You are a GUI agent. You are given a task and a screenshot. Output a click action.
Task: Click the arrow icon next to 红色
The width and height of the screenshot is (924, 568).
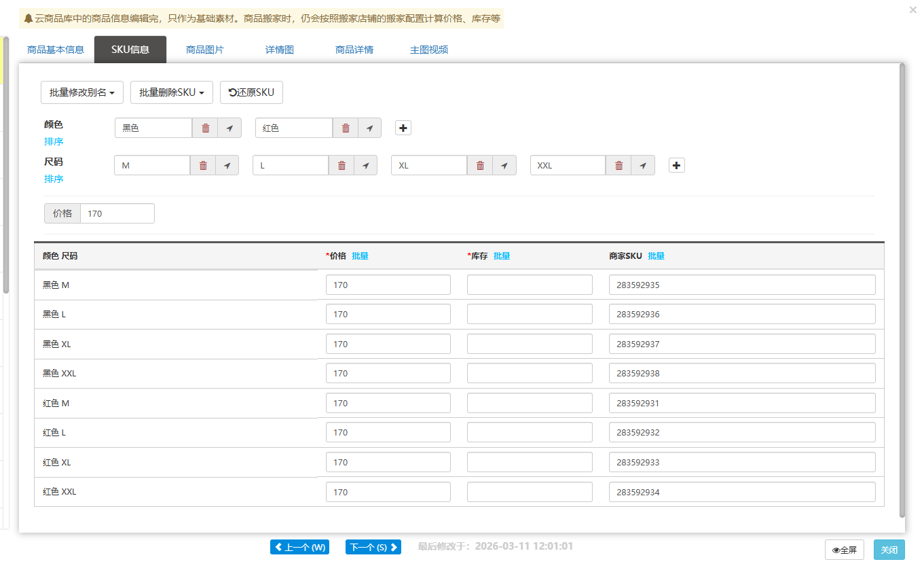[x=369, y=128]
